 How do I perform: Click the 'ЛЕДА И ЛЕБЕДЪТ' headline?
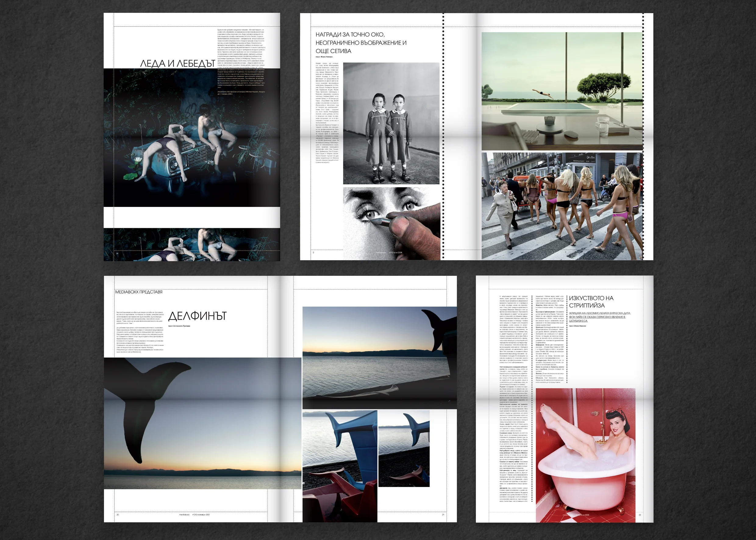coord(177,63)
